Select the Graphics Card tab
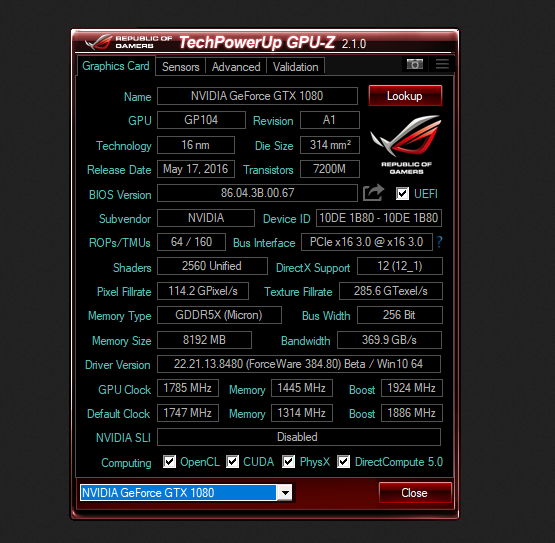This screenshot has width=555, height=543. click(x=116, y=66)
